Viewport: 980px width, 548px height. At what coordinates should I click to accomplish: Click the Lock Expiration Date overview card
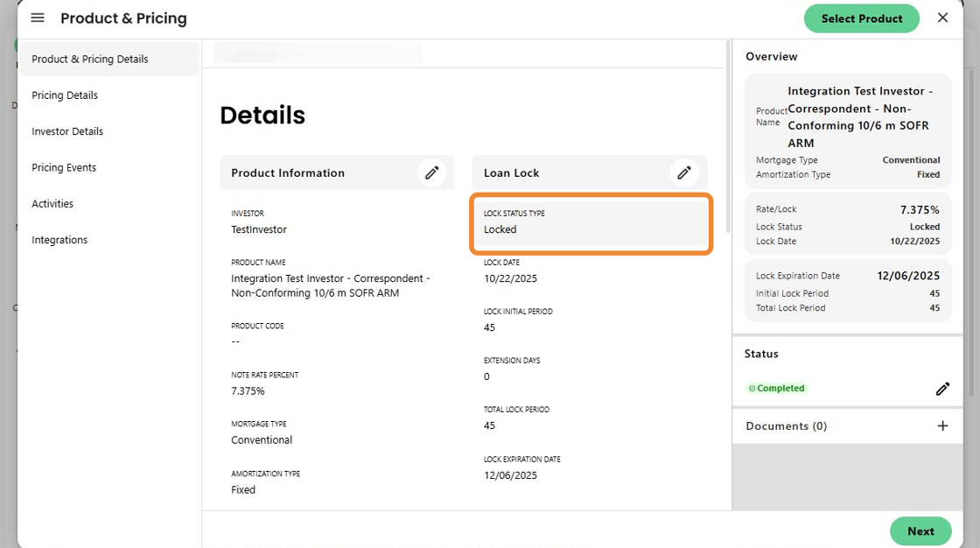coord(847,291)
